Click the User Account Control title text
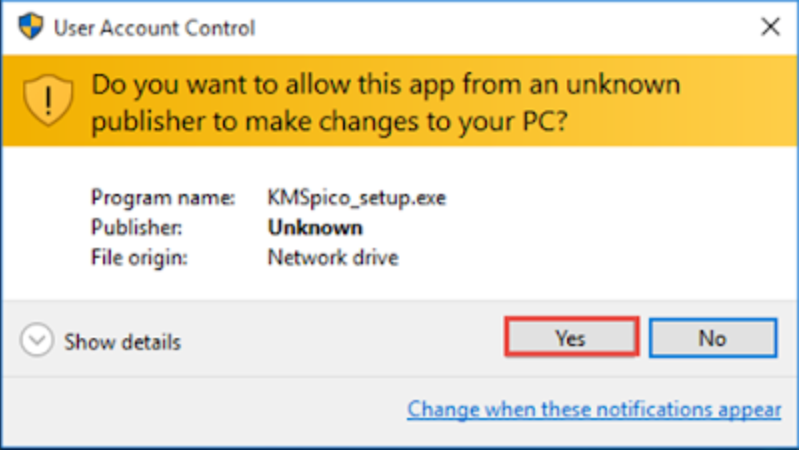 click(x=154, y=28)
